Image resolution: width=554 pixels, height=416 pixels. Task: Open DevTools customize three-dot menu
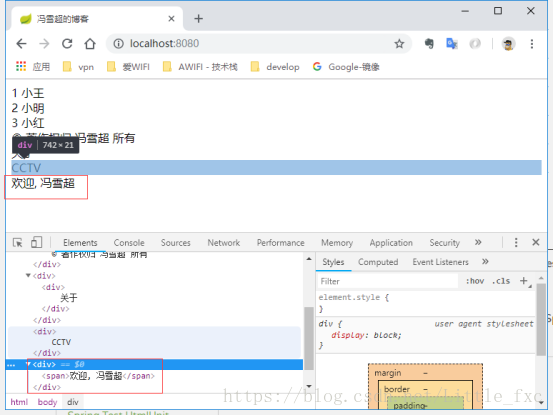click(x=516, y=242)
